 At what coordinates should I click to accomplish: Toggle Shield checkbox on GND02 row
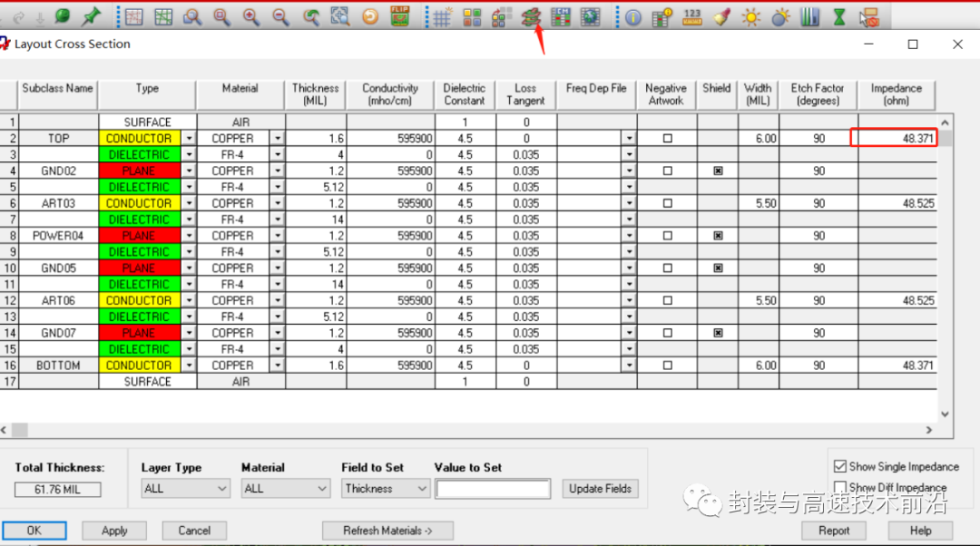(718, 171)
